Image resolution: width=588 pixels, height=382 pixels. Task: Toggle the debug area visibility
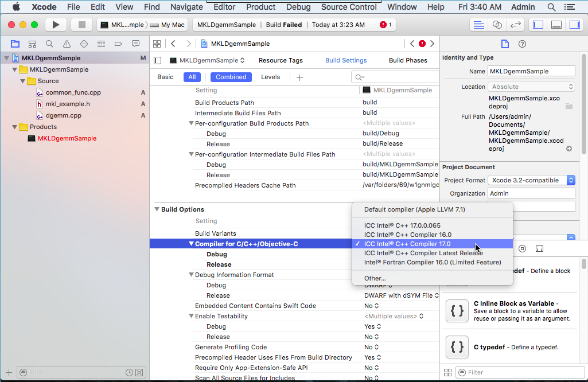pos(556,25)
